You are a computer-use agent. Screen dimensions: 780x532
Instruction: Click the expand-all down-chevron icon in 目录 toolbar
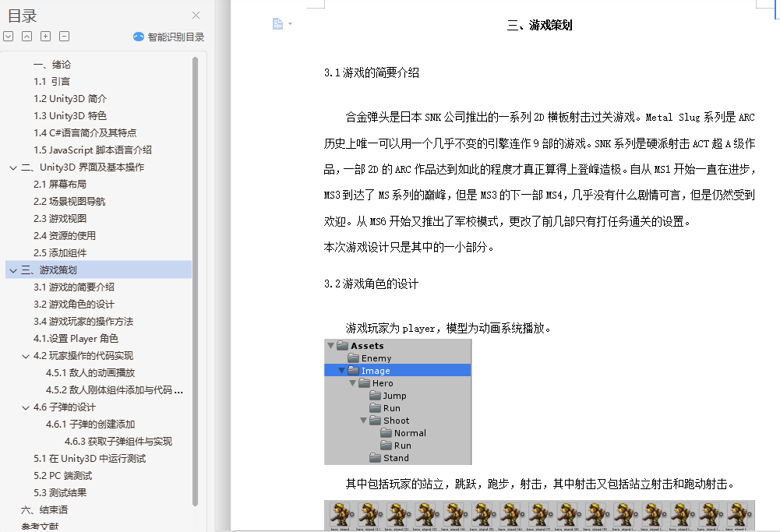(9, 37)
